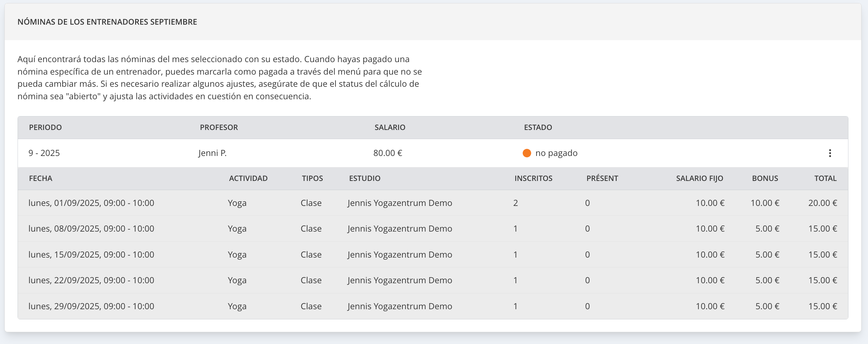
Task: Click the 'no pagado' status text
Action: pos(556,153)
